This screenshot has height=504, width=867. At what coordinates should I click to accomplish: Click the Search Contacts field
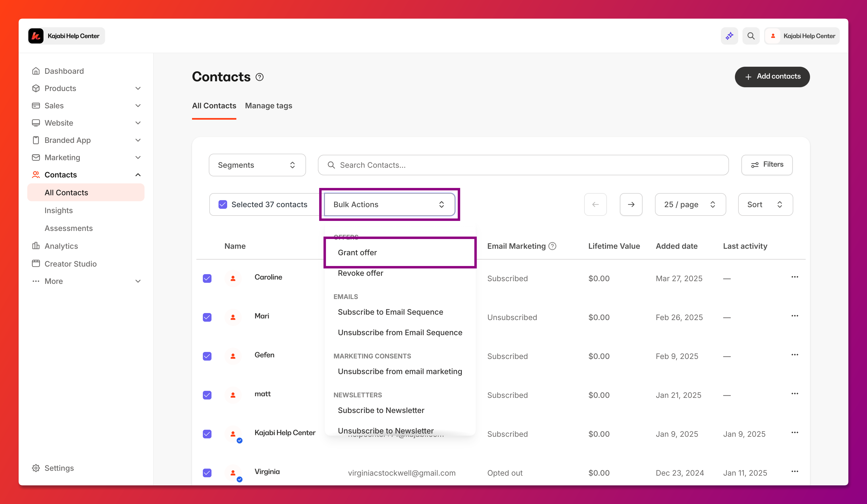coord(523,165)
